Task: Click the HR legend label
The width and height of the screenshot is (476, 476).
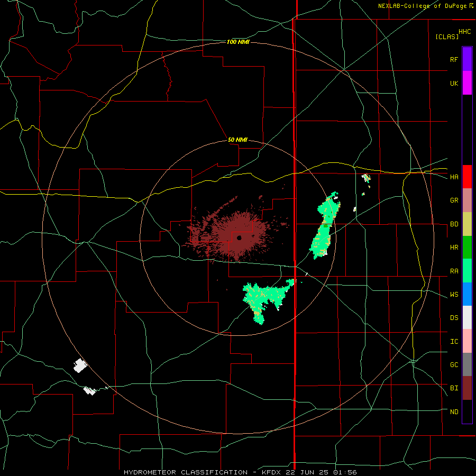Action: click(454, 248)
